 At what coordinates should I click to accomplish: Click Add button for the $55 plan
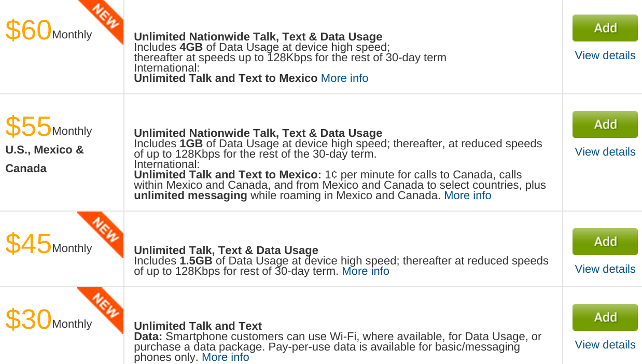coord(605,124)
